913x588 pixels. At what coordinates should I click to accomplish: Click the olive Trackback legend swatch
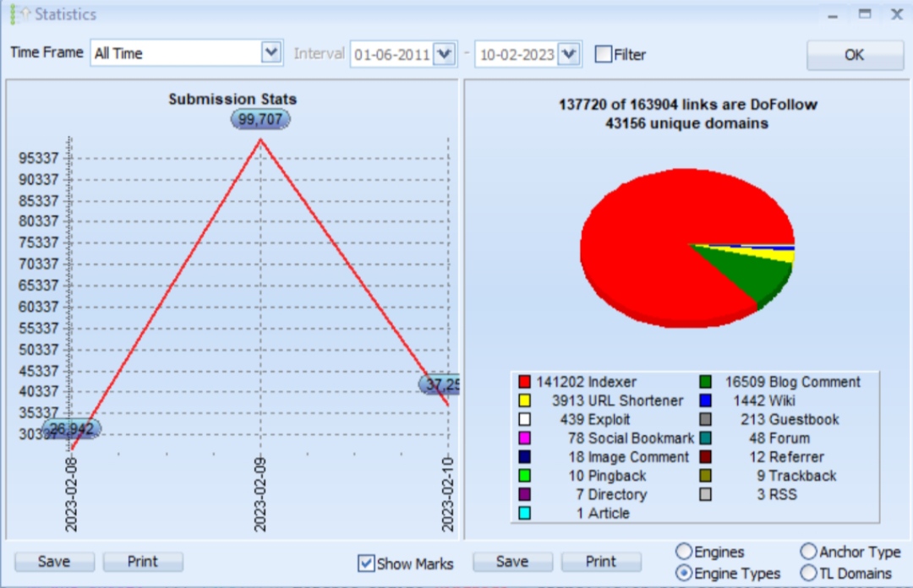click(705, 476)
